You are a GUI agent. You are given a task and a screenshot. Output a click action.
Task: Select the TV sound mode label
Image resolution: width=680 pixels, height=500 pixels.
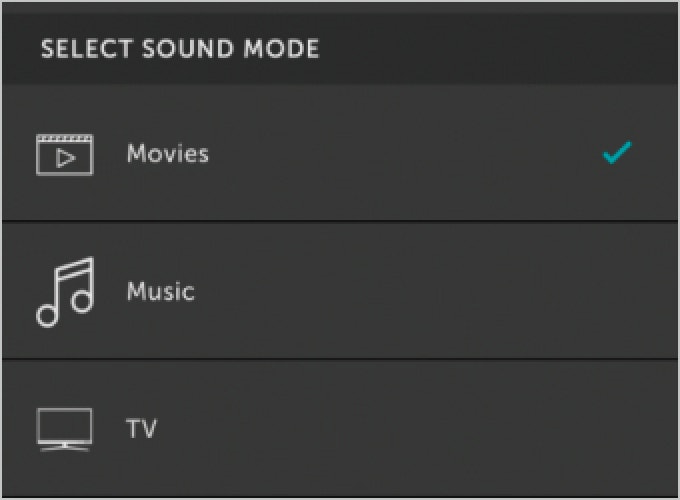click(141, 428)
